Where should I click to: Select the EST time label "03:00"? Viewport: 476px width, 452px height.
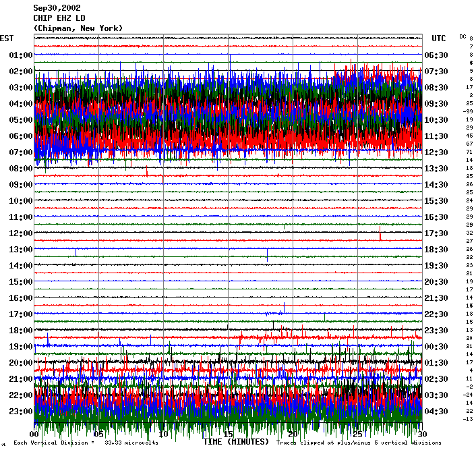(x=21, y=88)
